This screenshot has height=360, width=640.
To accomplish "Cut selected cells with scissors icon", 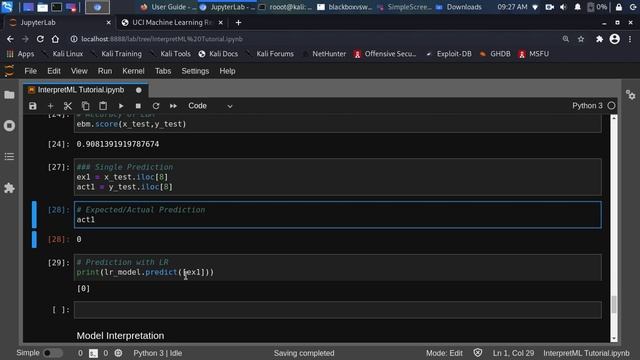I will tap(68, 106).
